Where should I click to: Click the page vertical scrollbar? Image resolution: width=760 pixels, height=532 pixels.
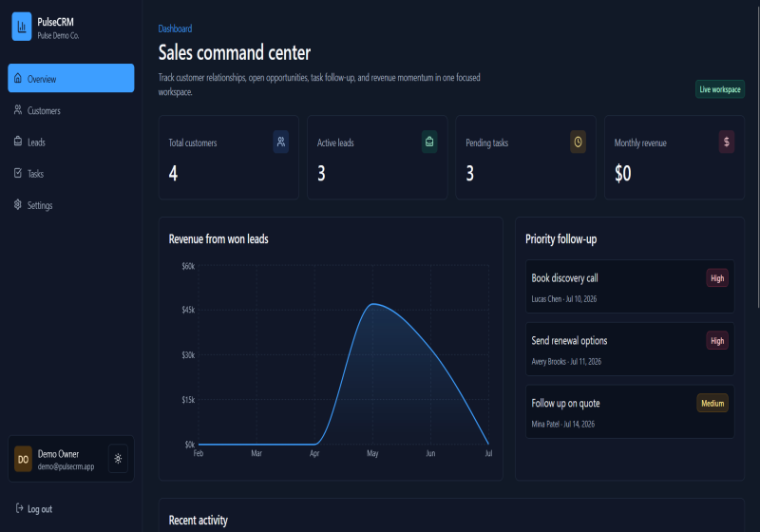pos(758,154)
